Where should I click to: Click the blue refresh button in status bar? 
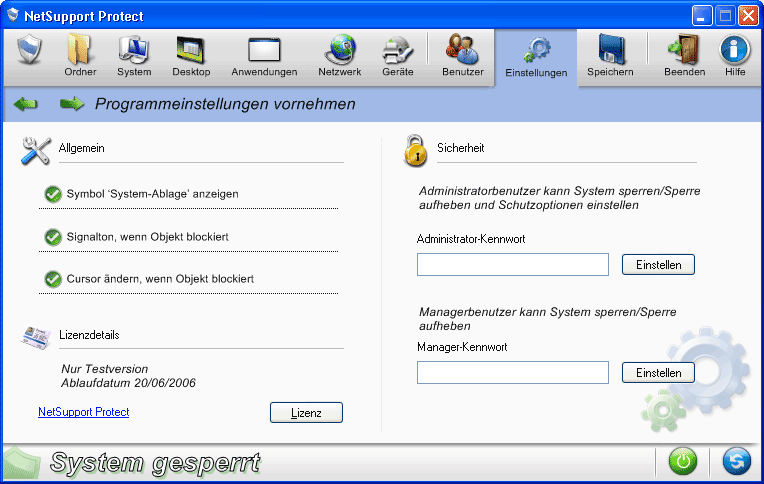[736, 461]
